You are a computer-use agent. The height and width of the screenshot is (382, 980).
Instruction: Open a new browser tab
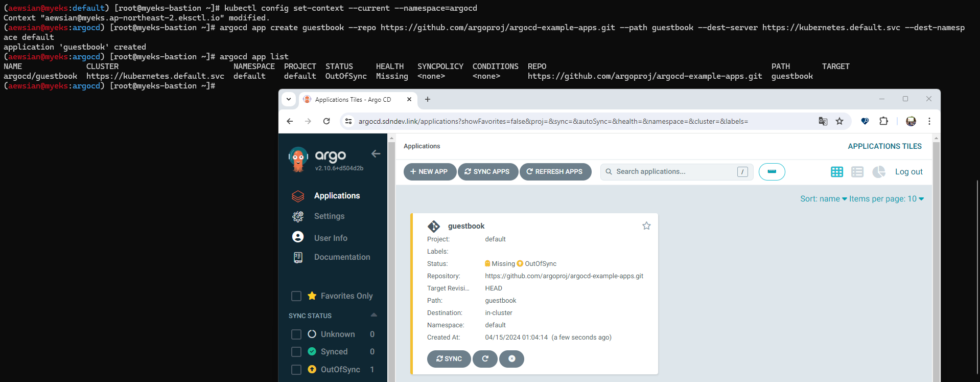428,99
